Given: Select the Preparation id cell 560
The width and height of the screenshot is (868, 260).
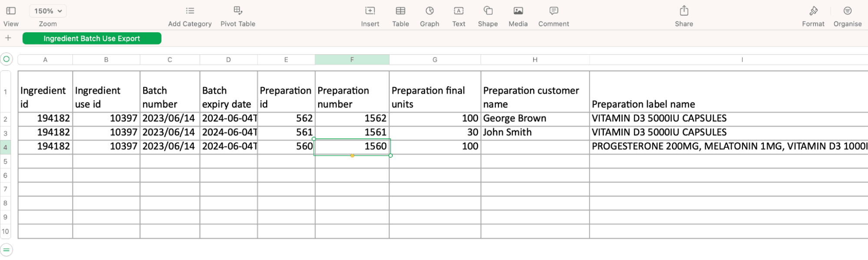Looking at the screenshot, I should [x=286, y=147].
